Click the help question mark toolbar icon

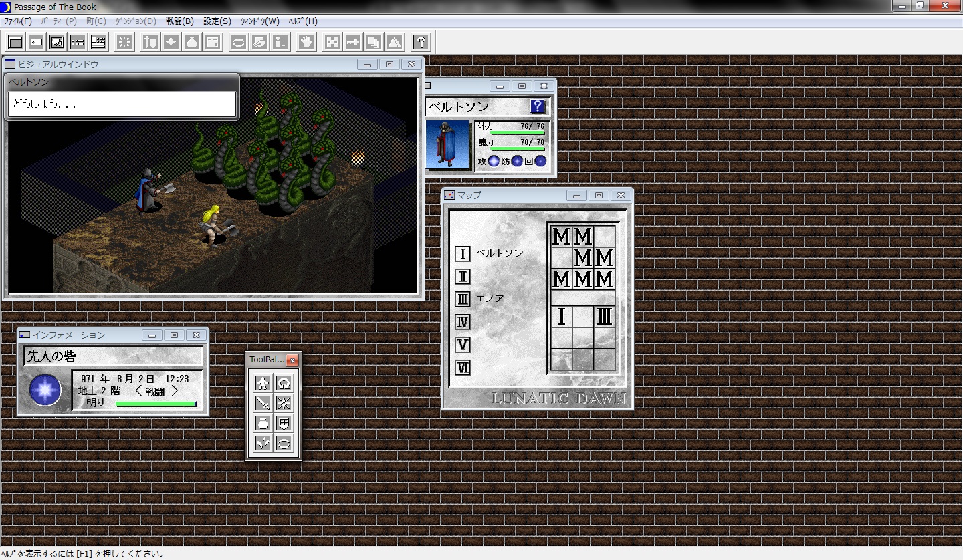coord(420,41)
